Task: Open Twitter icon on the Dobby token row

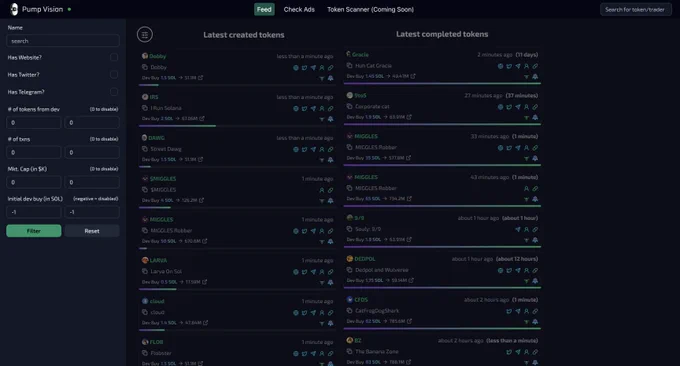Action: (304, 68)
